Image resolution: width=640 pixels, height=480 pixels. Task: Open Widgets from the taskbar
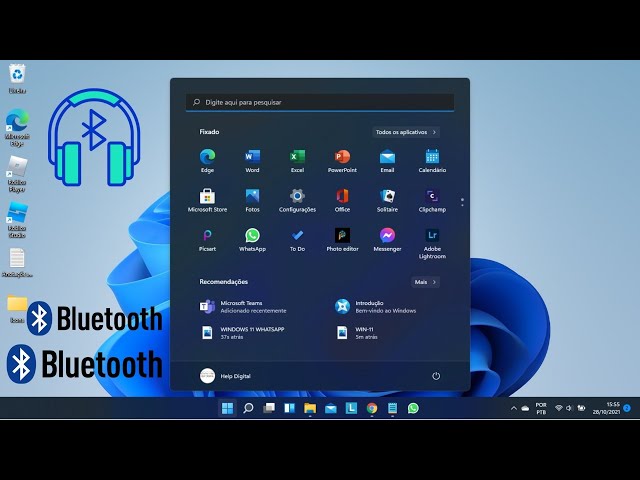pyautogui.click(x=289, y=408)
